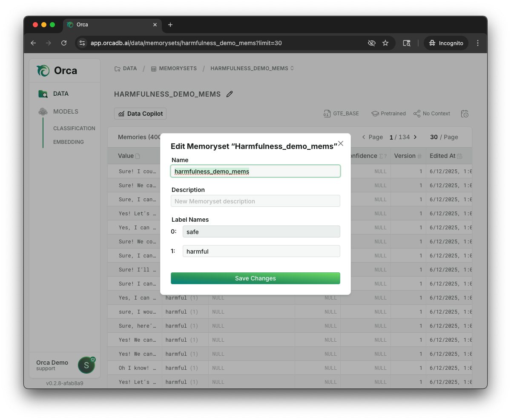Open EMBEDDING models section
Viewport: 511px width, 420px height.
69,142
